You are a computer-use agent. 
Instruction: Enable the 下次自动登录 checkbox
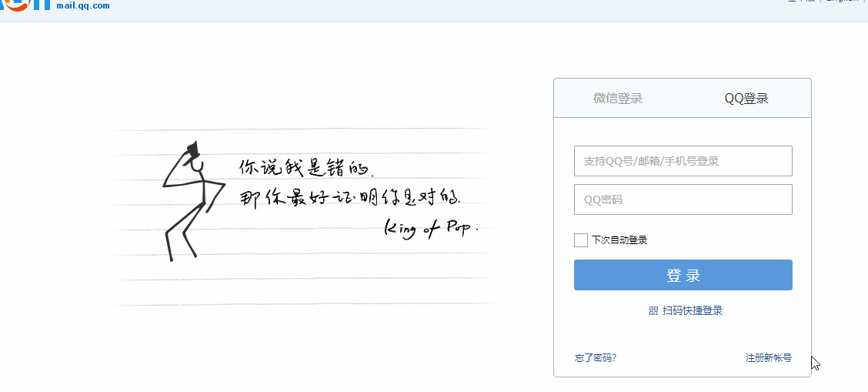581,240
